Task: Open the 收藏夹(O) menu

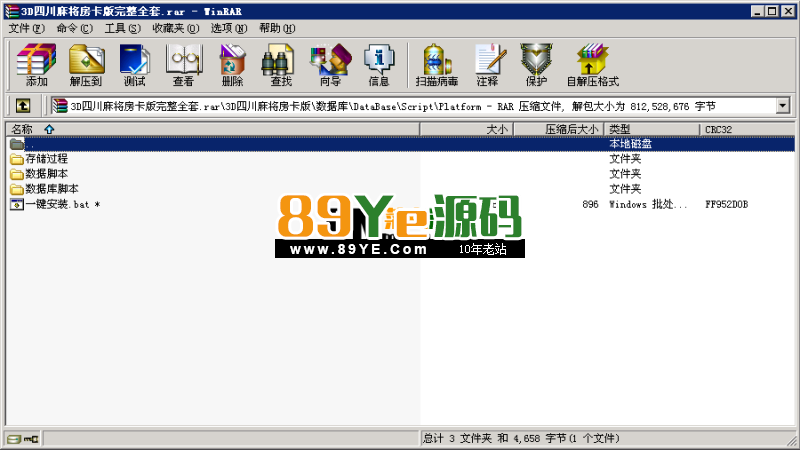Action: (x=176, y=29)
